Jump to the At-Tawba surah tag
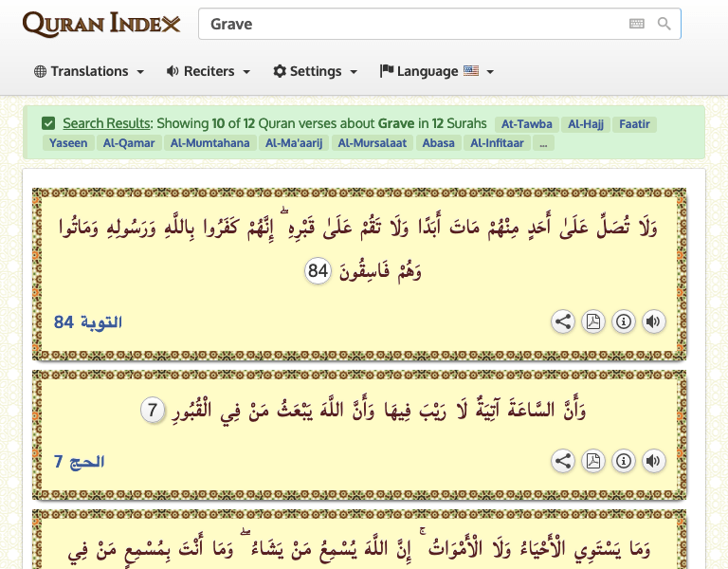This screenshot has height=569, width=728. click(x=524, y=123)
